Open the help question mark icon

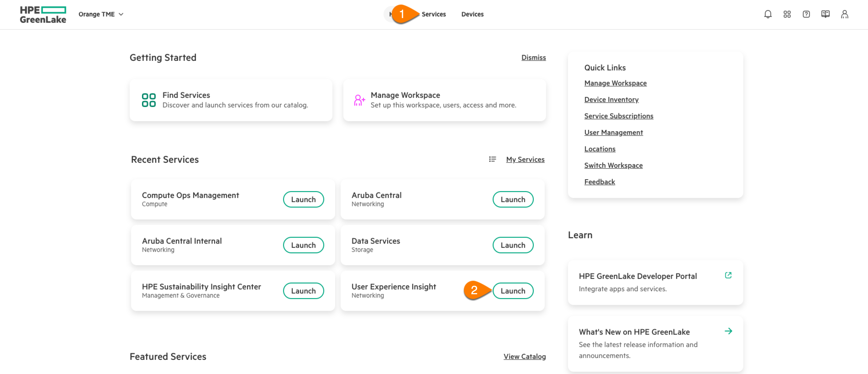click(x=806, y=14)
